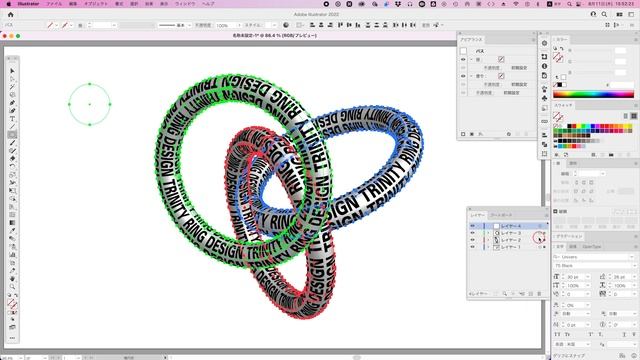
Task: Click the add new stroke icon in Appearance panel
Action: (x=463, y=134)
